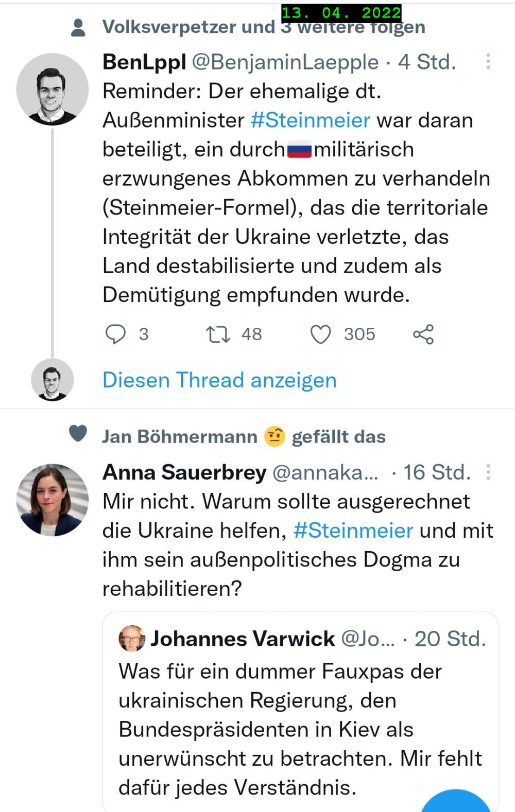The height and width of the screenshot is (812, 515).
Task: Tap the small BenLppl avatar beside thread link
Action: click(52, 380)
